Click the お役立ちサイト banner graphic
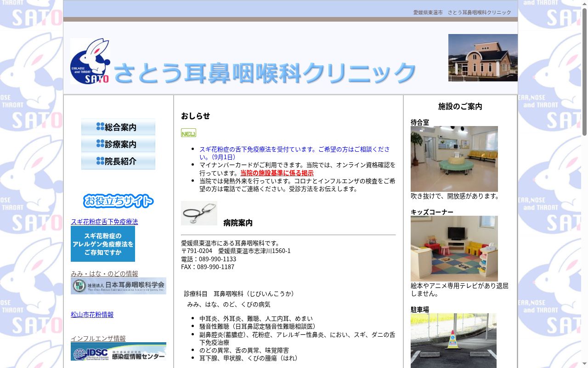The image size is (588, 368). point(118,201)
